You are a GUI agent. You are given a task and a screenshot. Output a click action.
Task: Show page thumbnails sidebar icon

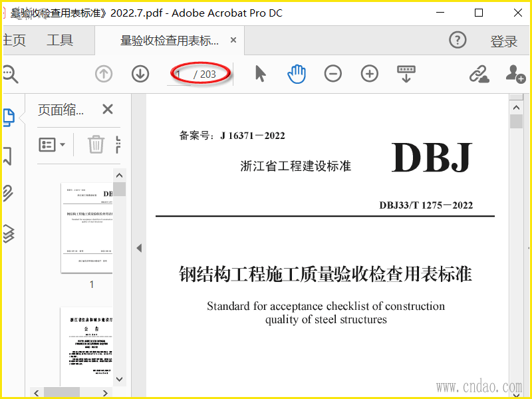pyautogui.click(x=9, y=118)
